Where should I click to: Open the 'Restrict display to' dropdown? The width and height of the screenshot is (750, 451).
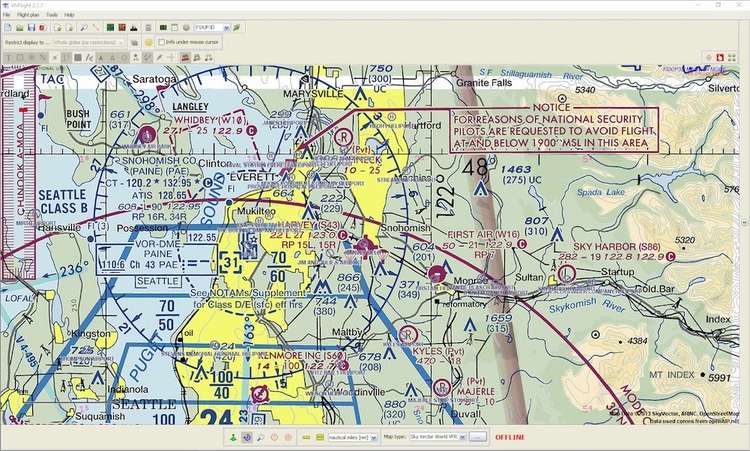[x=88, y=42]
